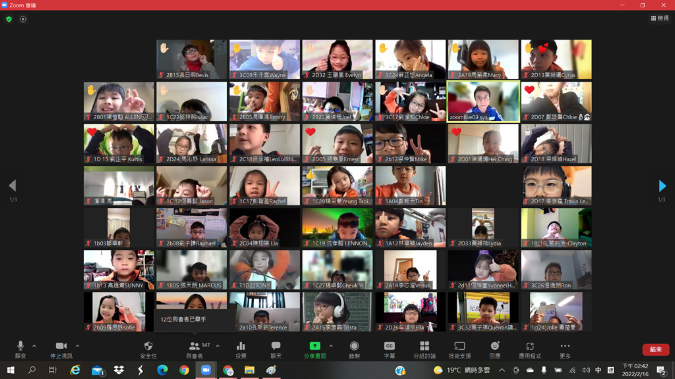Start Share Screen with the green button

(x=315, y=349)
